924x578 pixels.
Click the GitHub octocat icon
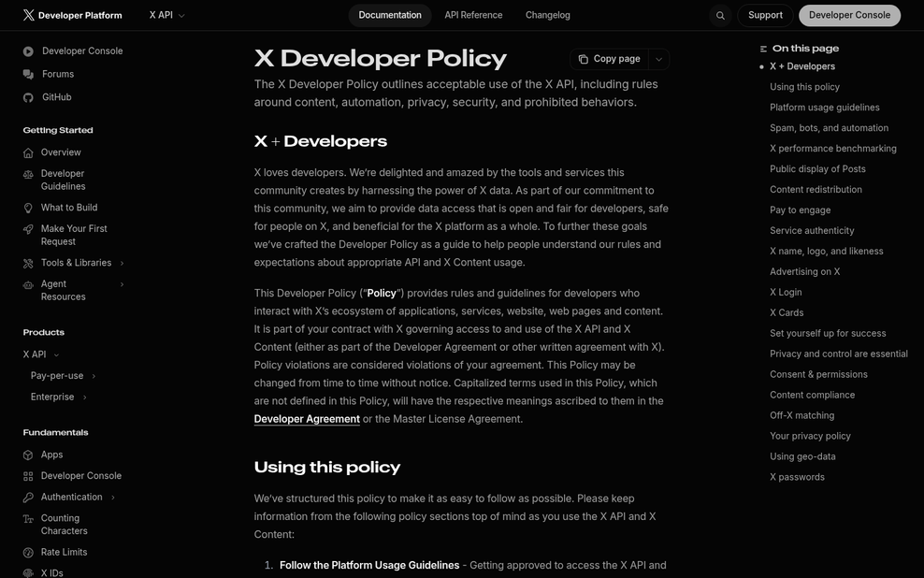click(28, 97)
